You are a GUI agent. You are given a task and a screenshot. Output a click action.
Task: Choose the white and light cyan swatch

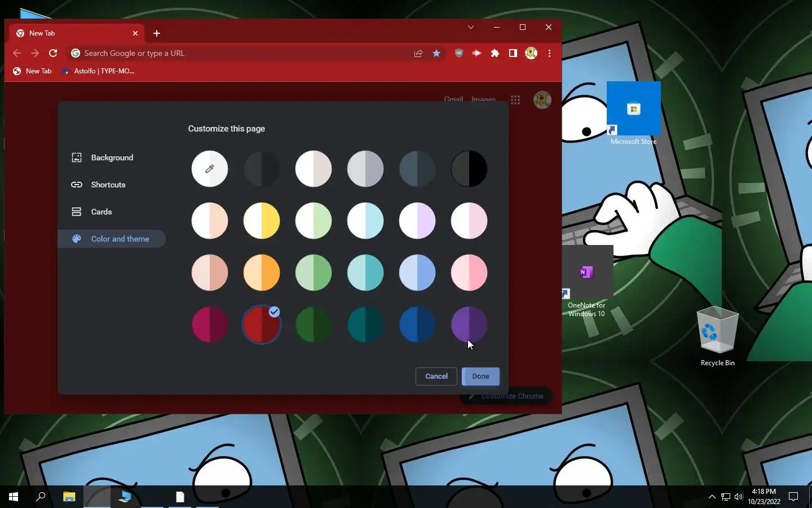click(x=365, y=221)
